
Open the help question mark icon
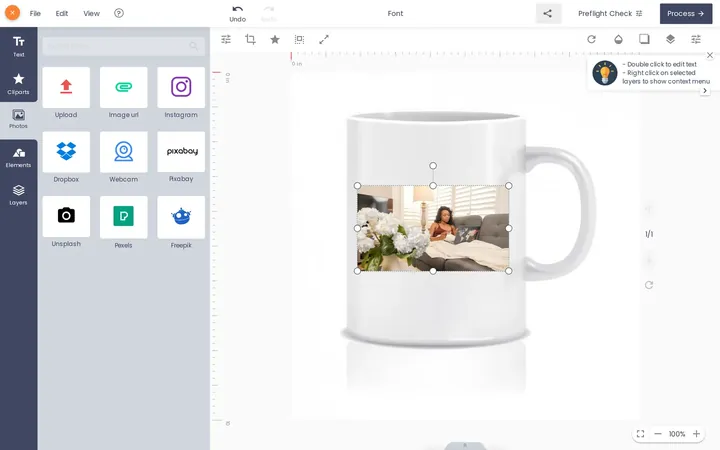(x=119, y=13)
